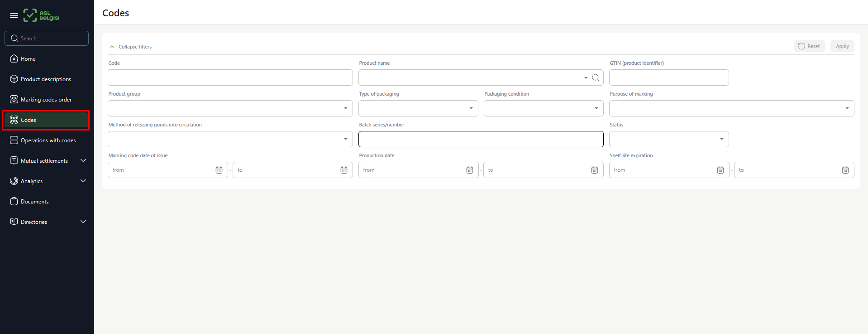Viewport: 868px width, 334px height.
Task: Click the Product name search magnifier icon
Action: coord(596,78)
